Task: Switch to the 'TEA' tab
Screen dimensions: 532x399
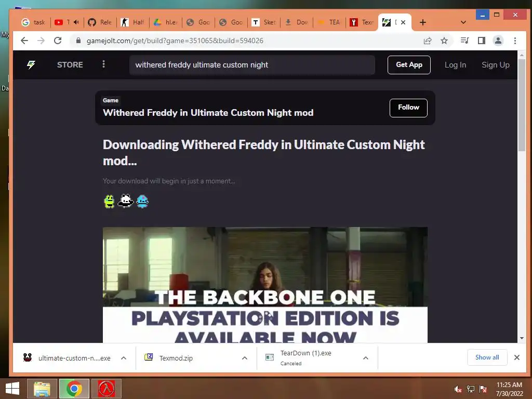Action: pyautogui.click(x=329, y=22)
